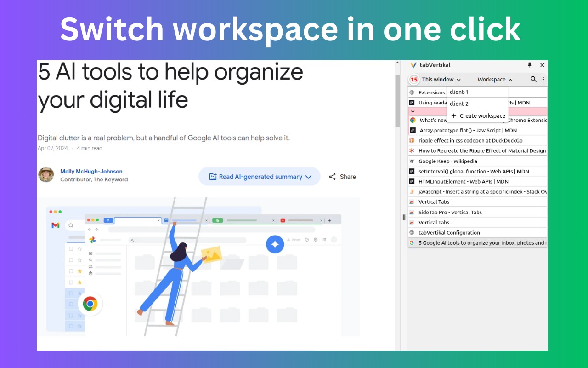588x368 pixels.
Task: Pin the tabVertikal side panel
Action: [530, 65]
